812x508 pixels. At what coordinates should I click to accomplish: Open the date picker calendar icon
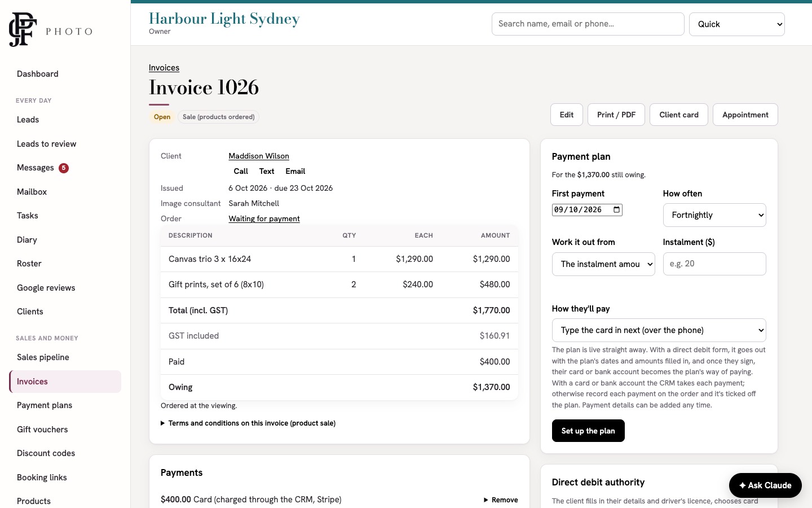[617, 210]
